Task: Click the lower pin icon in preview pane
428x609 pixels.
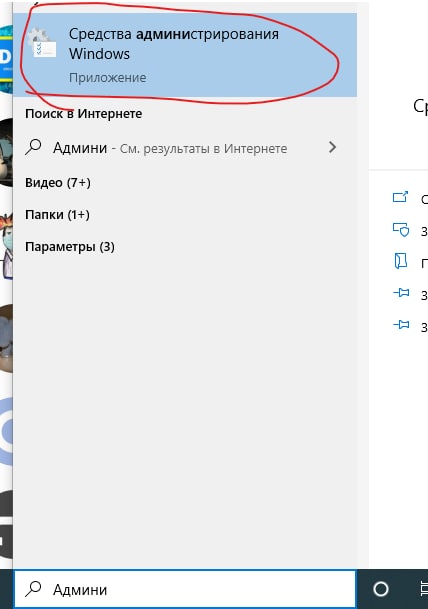Action: [401, 324]
